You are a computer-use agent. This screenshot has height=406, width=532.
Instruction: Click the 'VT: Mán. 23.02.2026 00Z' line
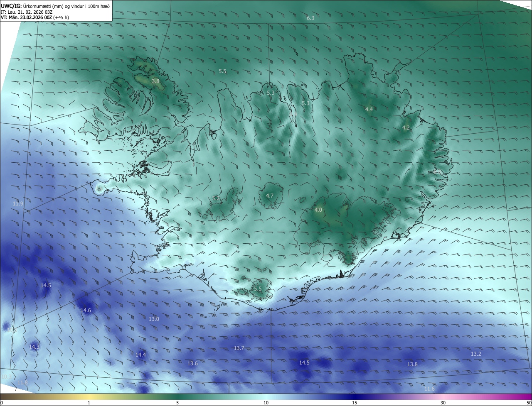coord(34,17)
